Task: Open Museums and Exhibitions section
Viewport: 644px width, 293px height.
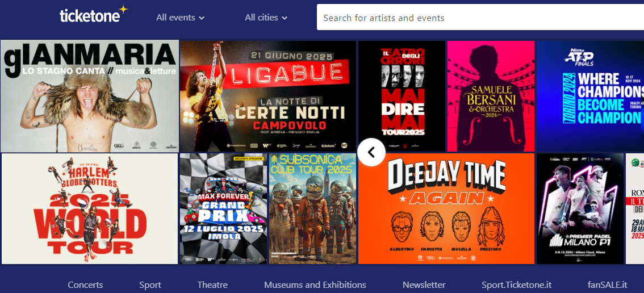Action: tap(315, 285)
